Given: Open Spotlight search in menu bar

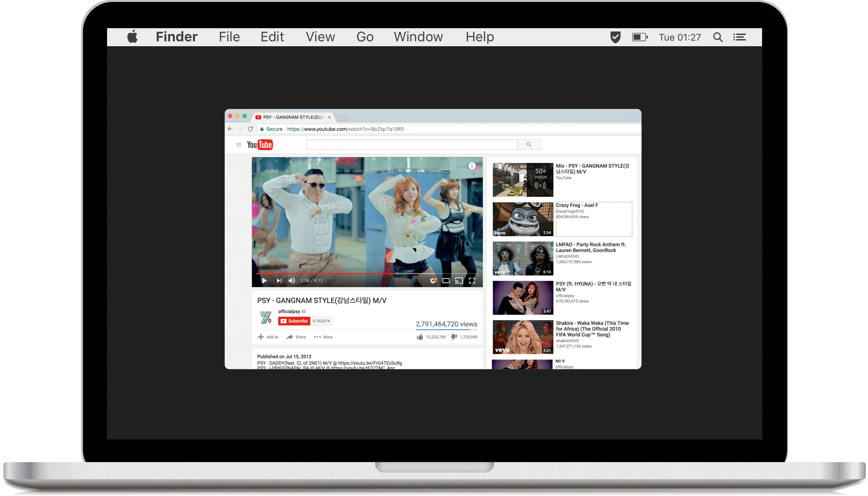Looking at the screenshot, I should pos(718,37).
